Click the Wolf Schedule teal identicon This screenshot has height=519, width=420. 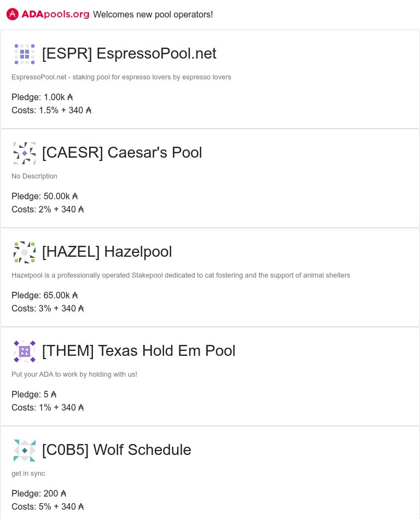25,450
